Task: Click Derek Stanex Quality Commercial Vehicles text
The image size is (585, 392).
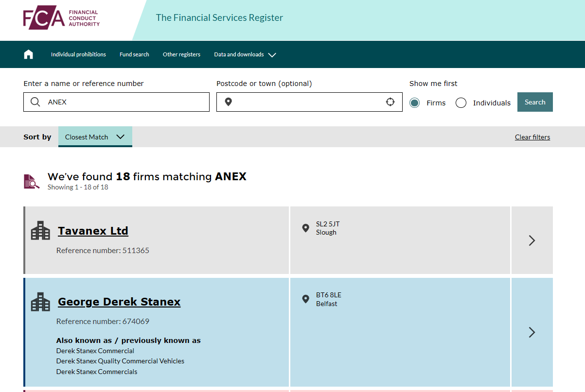Action: (120, 361)
